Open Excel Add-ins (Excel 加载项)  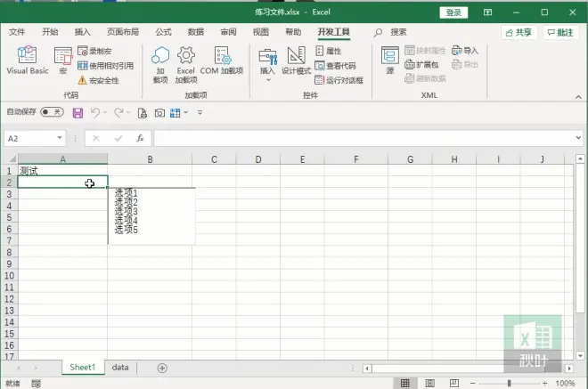(186, 64)
